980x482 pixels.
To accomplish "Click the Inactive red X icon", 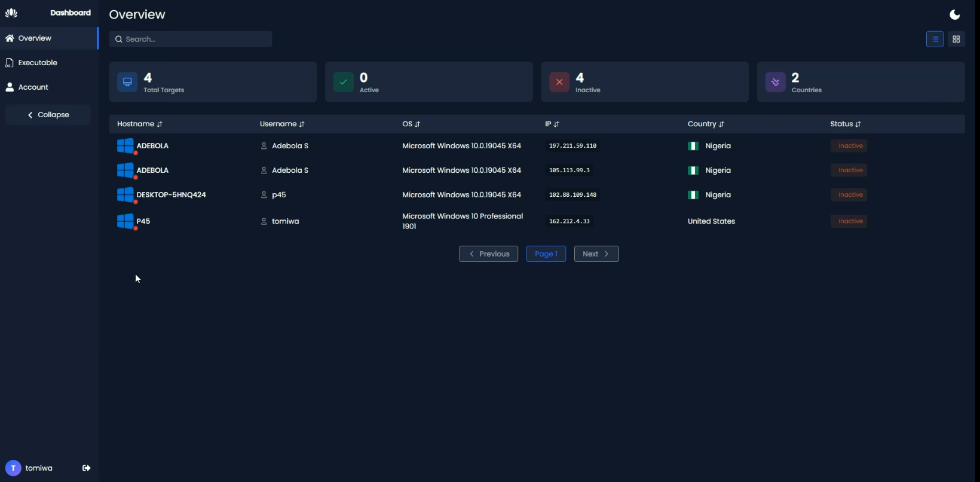I will (x=559, y=82).
